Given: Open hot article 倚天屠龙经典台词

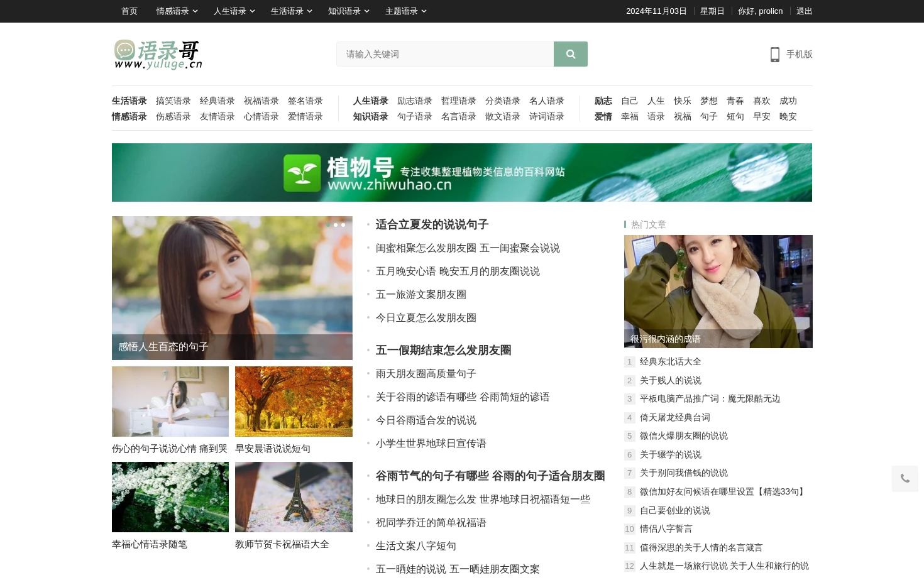Looking at the screenshot, I should click(x=675, y=417).
